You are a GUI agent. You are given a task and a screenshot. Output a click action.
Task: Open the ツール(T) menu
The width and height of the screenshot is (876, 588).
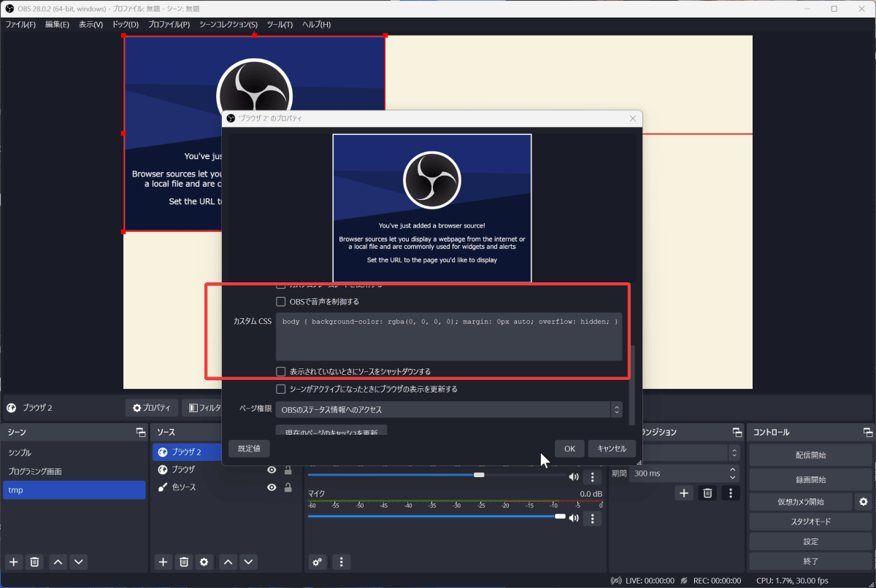pos(280,25)
